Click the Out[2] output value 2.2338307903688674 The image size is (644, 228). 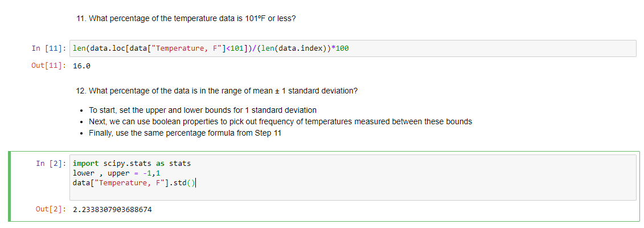pos(112,210)
